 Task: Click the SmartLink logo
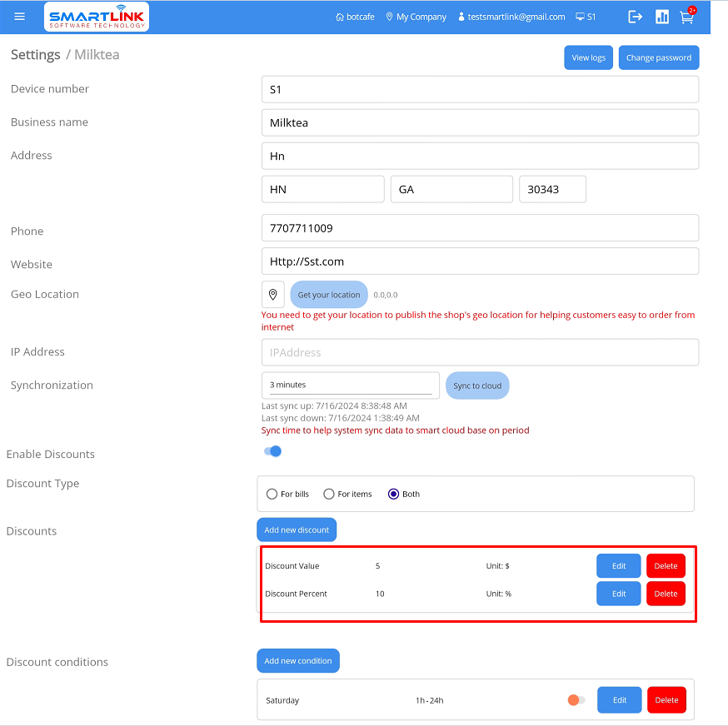click(x=96, y=17)
